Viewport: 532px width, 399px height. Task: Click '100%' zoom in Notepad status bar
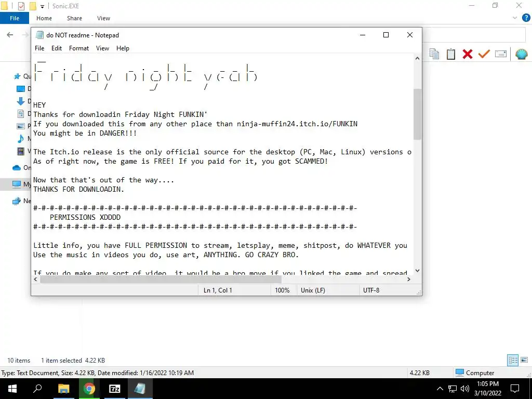(282, 290)
